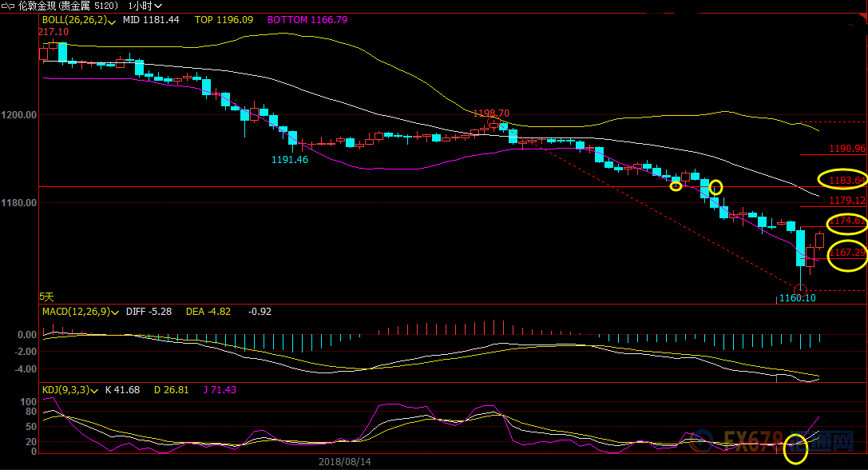868x470 pixels.
Task: Click the 1191.46 swing low label
Action: click(290, 160)
